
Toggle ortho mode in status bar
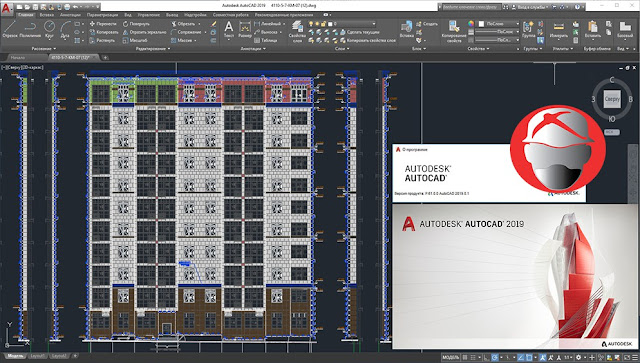coord(487,358)
